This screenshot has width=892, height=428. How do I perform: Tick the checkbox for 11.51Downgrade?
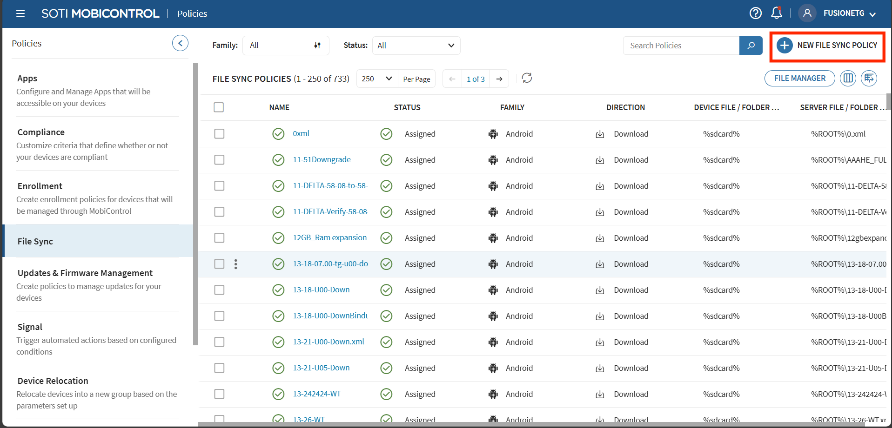point(219,160)
